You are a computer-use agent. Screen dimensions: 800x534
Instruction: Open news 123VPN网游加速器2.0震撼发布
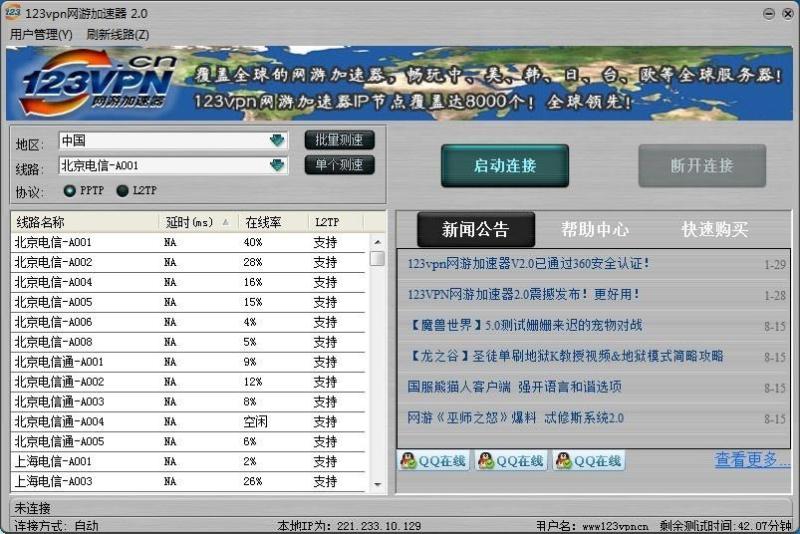(523, 294)
